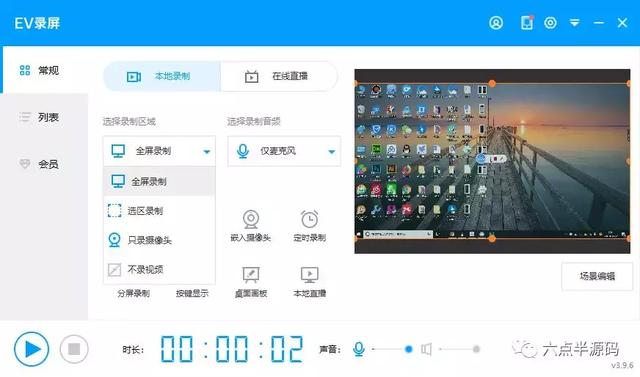Click the v3.9.6 version text

click(622, 365)
